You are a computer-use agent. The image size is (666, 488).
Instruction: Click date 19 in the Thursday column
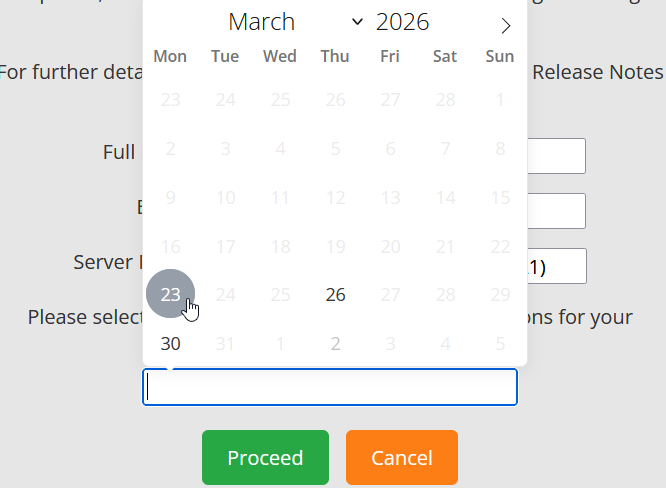pyautogui.click(x=336, y=246)
